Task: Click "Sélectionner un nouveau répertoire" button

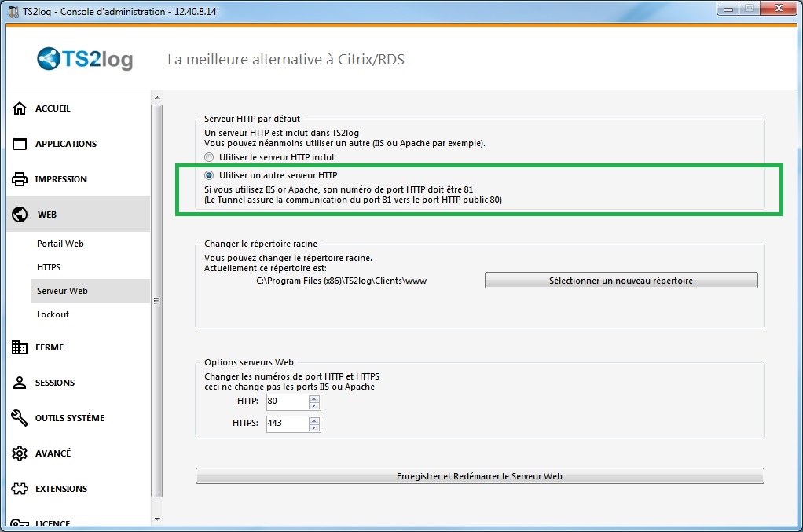Action: click(621, 281)
